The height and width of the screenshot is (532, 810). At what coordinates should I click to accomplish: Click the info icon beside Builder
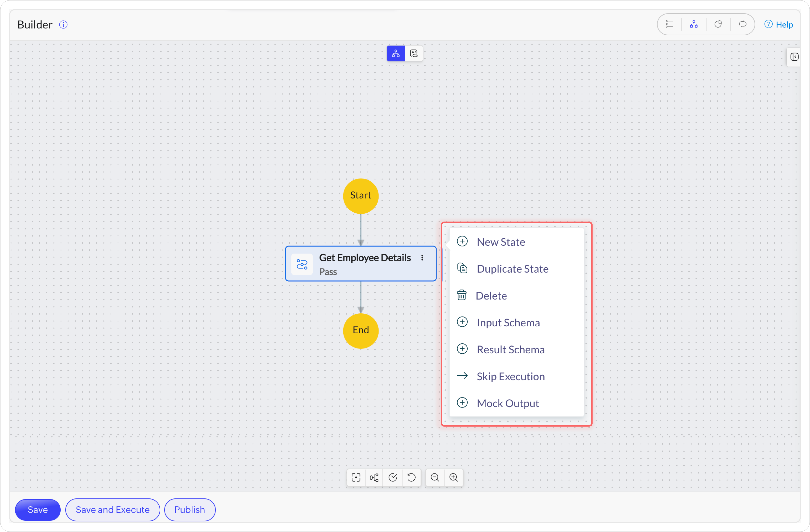(x=63, y=24)
